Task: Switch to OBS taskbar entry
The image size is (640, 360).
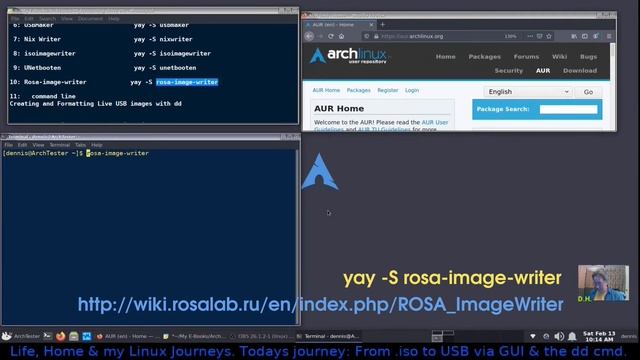Action: point(261,336)
